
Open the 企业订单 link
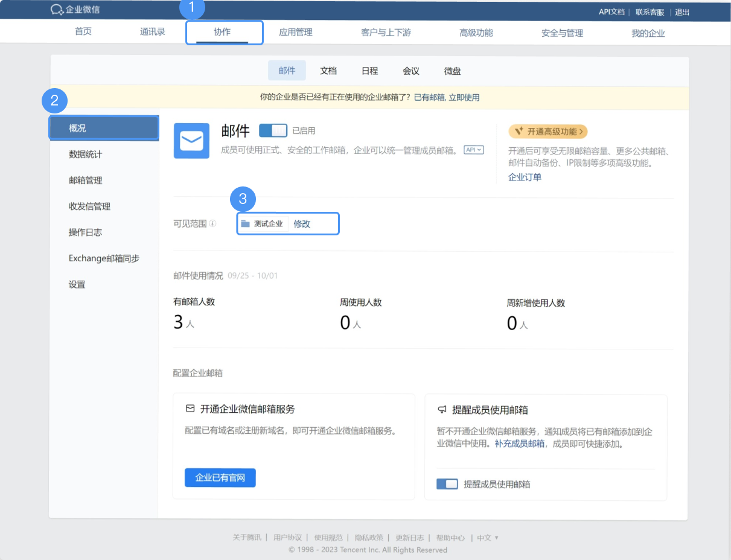pyautogui.click(x=525, y=177)
